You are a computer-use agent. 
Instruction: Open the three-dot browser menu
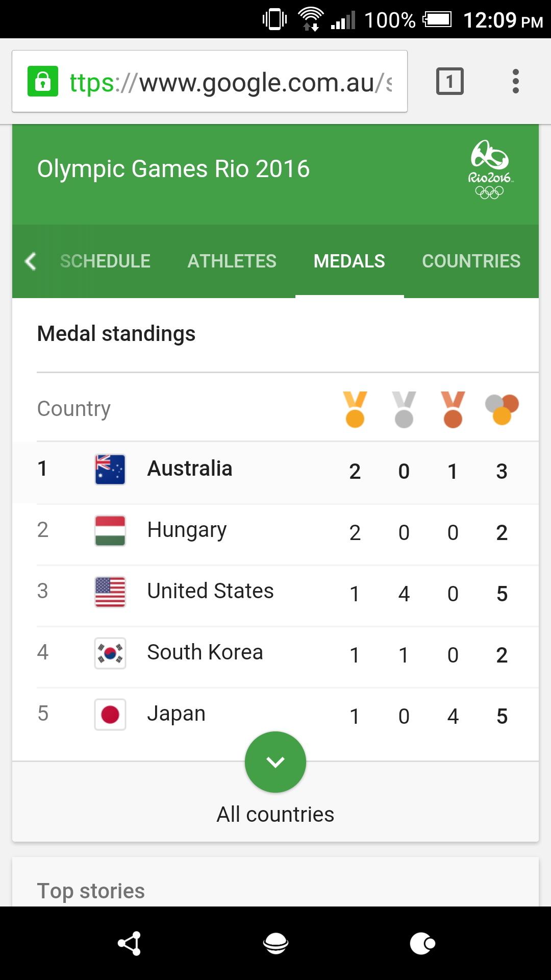pos(516,82)
